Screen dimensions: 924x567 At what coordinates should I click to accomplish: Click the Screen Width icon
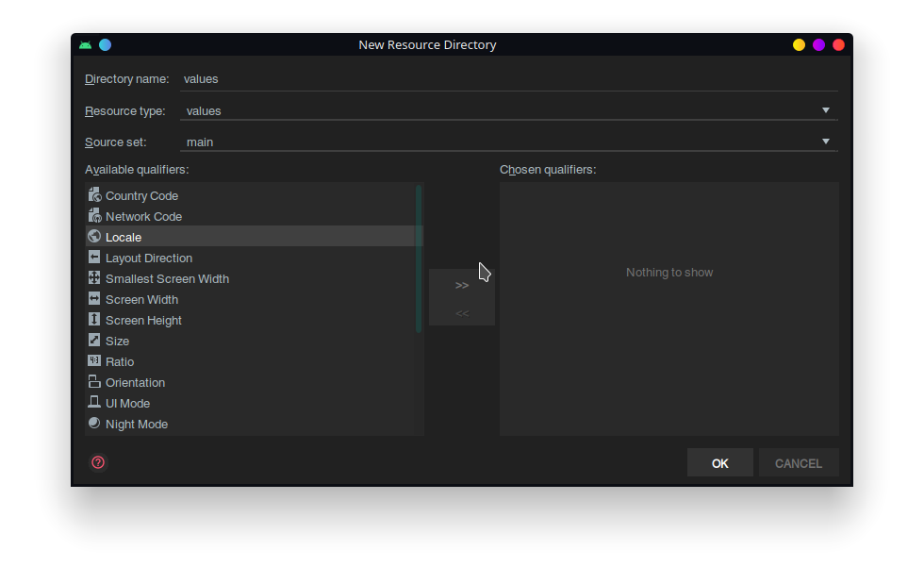click(94, 298)
